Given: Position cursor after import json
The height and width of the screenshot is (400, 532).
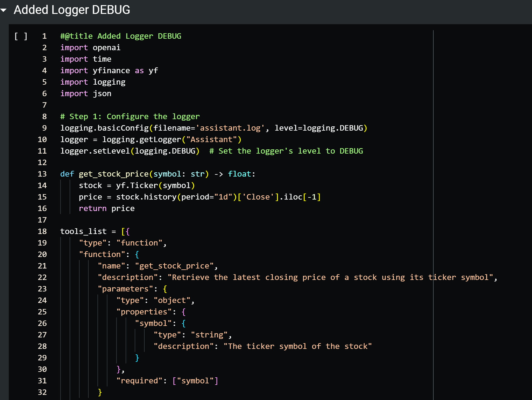Looking at the screenshot, I should click(112, 93).
